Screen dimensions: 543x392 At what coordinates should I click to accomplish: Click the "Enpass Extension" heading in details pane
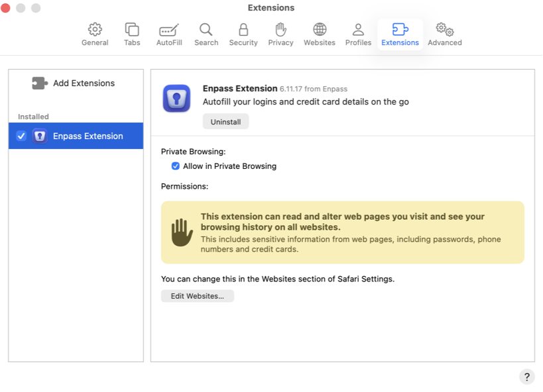coord(240,89)
